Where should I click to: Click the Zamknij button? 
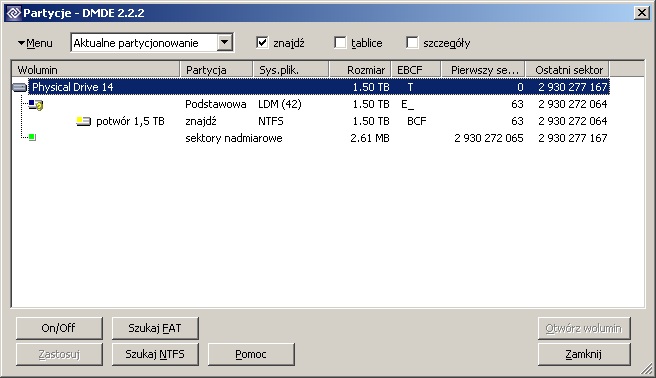pos(584,354)
